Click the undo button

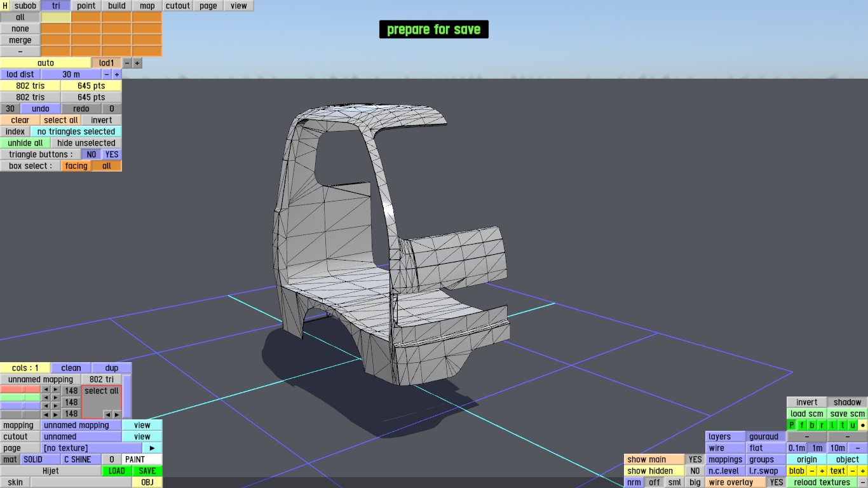point(41,109)
